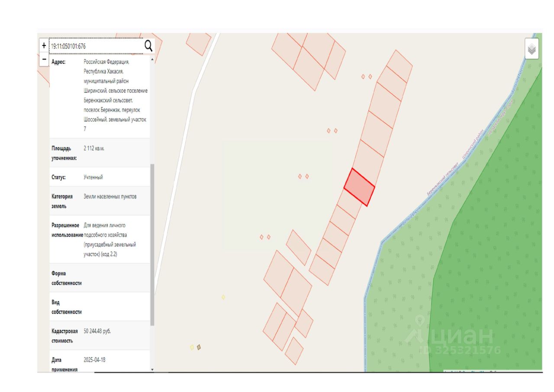
Task: Click the info panel scrollbar down arrow
Action: point(152,370)
